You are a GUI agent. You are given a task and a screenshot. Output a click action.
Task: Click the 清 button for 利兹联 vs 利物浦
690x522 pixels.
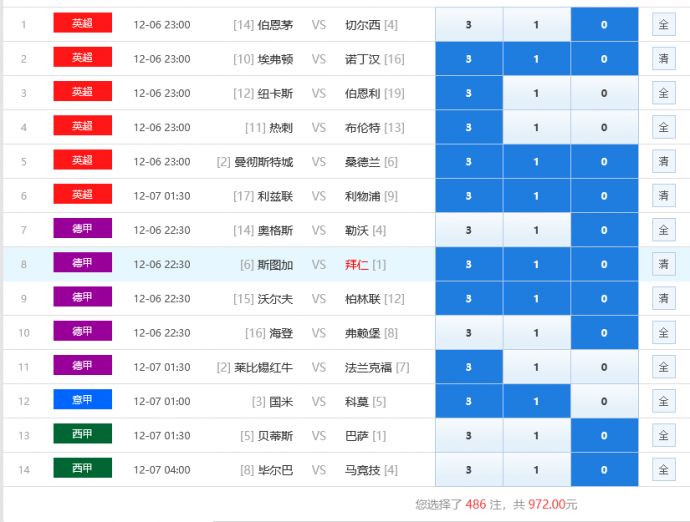click(663, 196)
